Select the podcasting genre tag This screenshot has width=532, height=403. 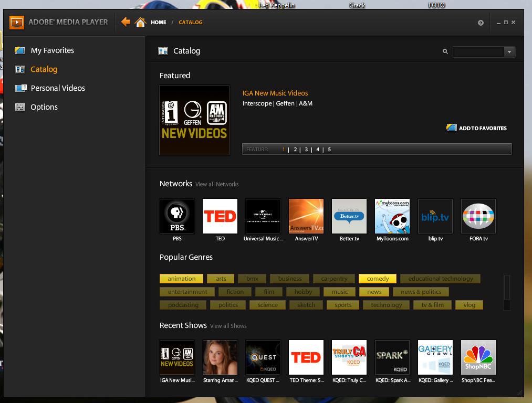[x=183, y=305]
